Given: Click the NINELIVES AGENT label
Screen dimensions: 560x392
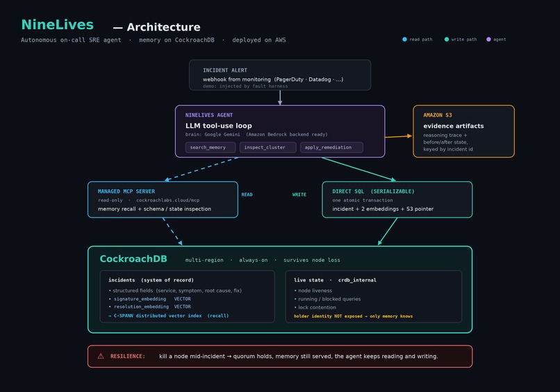Looking at the screenshot, I should [x=209, y=115].
